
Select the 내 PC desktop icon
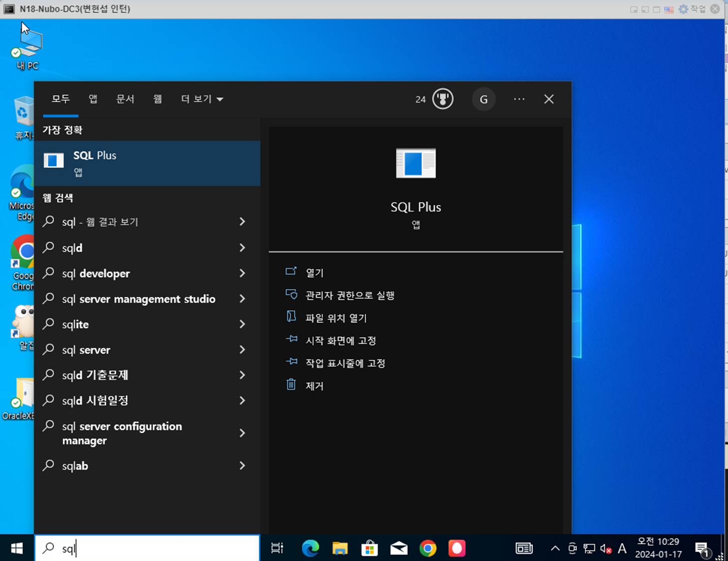[27, 49]
